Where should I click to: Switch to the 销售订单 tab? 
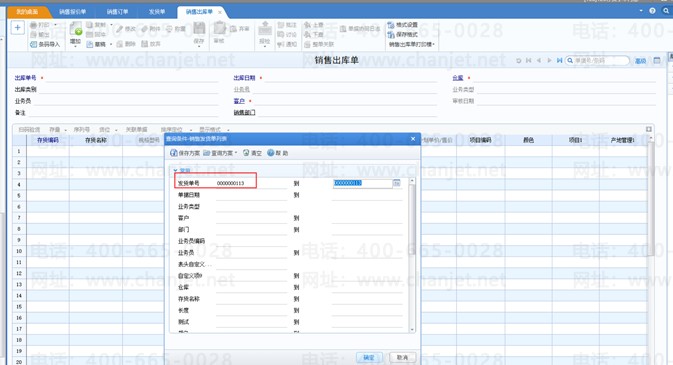click(118, 12)
